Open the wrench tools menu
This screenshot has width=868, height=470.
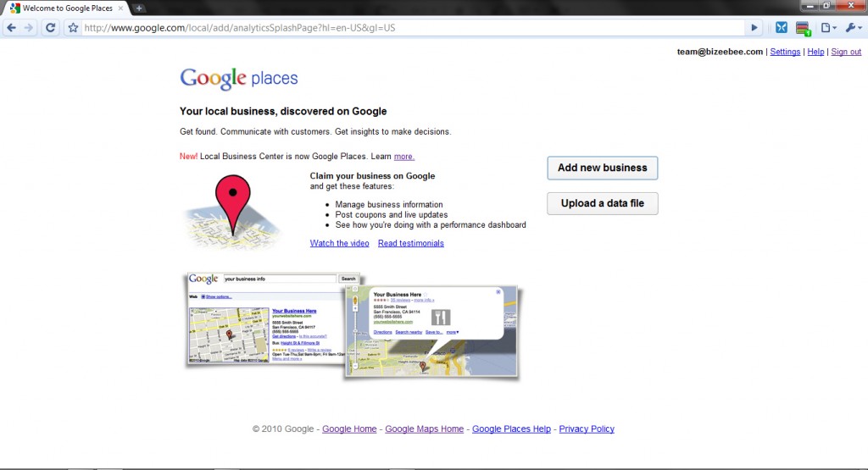(853, 28)
